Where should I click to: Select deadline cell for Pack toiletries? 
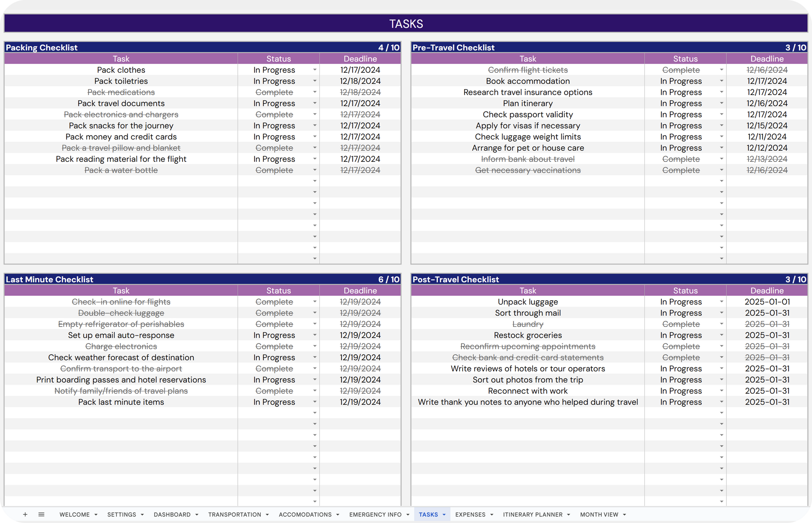360,81
